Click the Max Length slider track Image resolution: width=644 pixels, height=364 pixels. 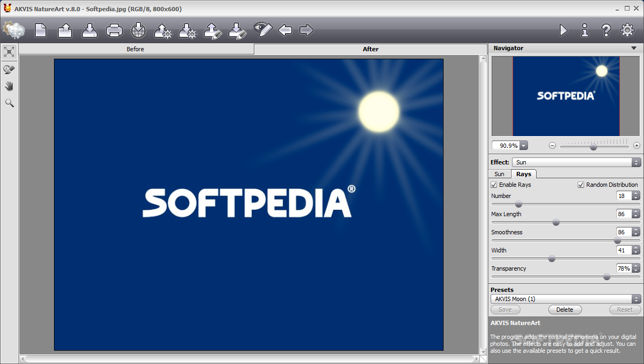565,222
